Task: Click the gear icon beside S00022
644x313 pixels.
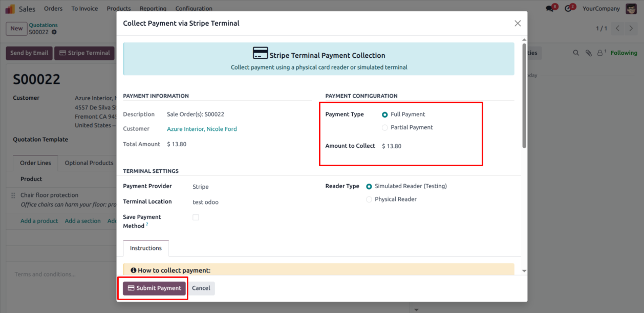Action: click(x=54, y=32)
